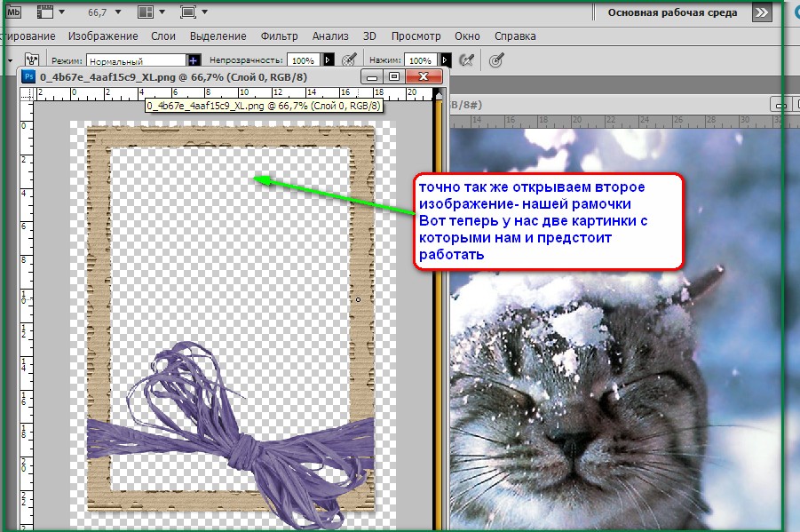Expand the zoom level 66,7 dropdown
The width and height of the screenshot is (800, 532).
point(117,12)
